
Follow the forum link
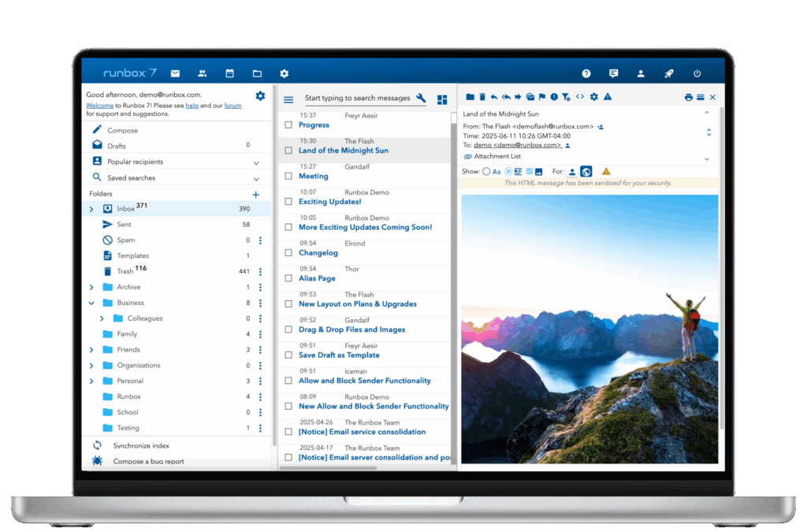click(232, 106)
